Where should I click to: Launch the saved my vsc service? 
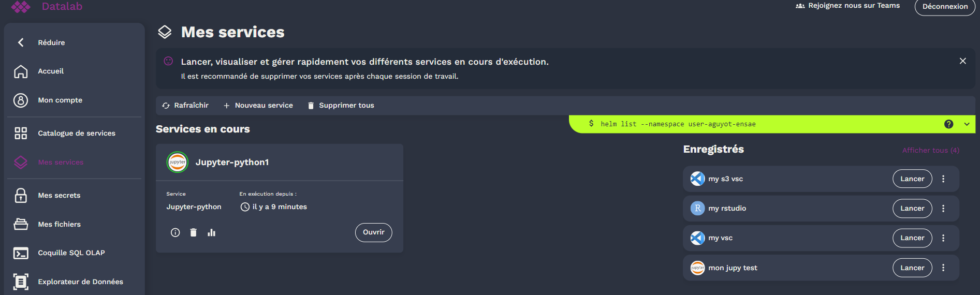(x=912, y=238)
